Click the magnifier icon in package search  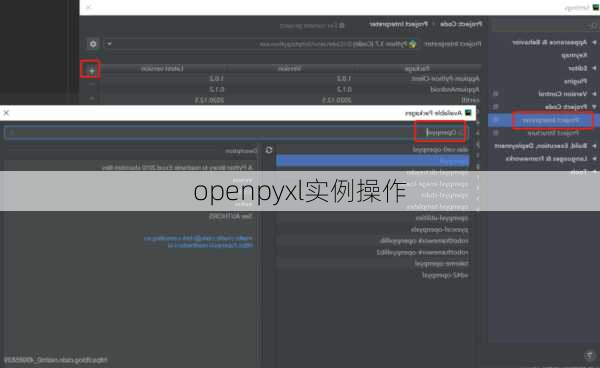[x=461, y=133]
